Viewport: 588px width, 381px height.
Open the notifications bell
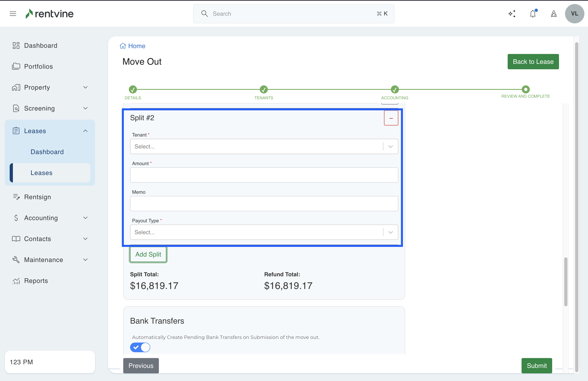pyautogui.click(x=533, y=13)
